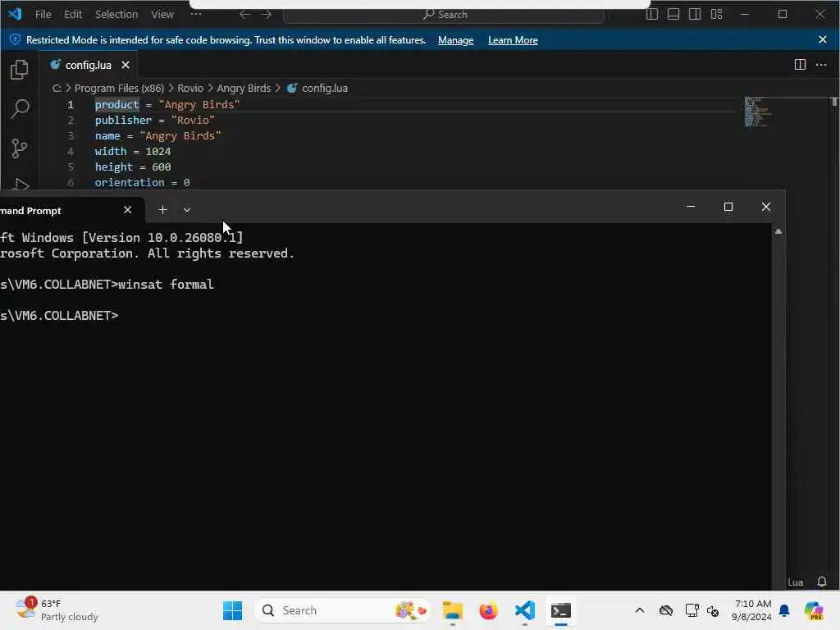
Task: Open the Windows Start menu
Action: click(232, 610)
